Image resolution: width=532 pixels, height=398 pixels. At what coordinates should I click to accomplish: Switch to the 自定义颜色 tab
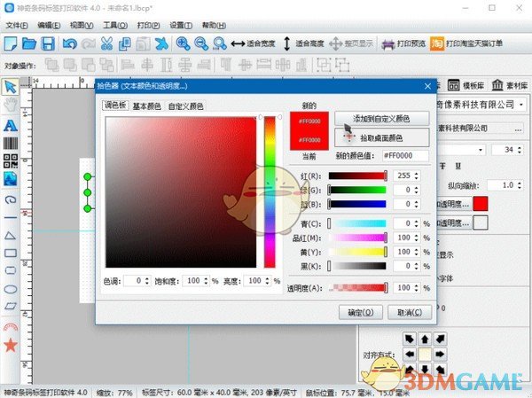(x=185, y=106)
